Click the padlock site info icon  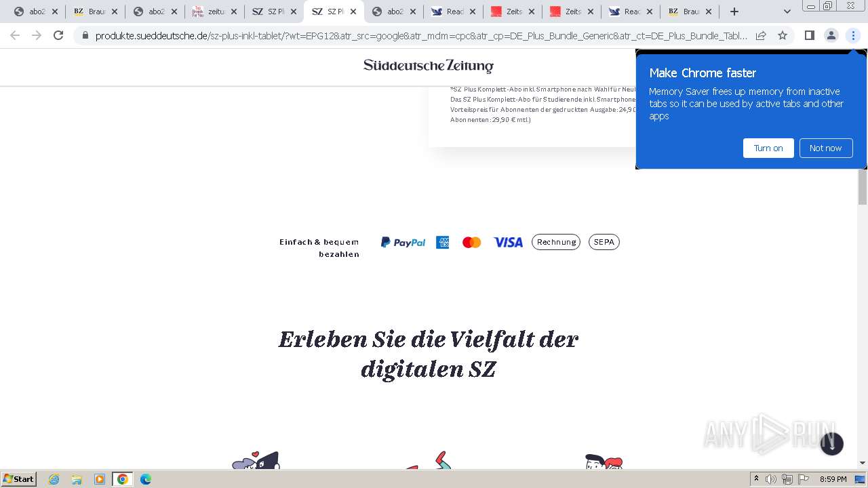[85, 35]
